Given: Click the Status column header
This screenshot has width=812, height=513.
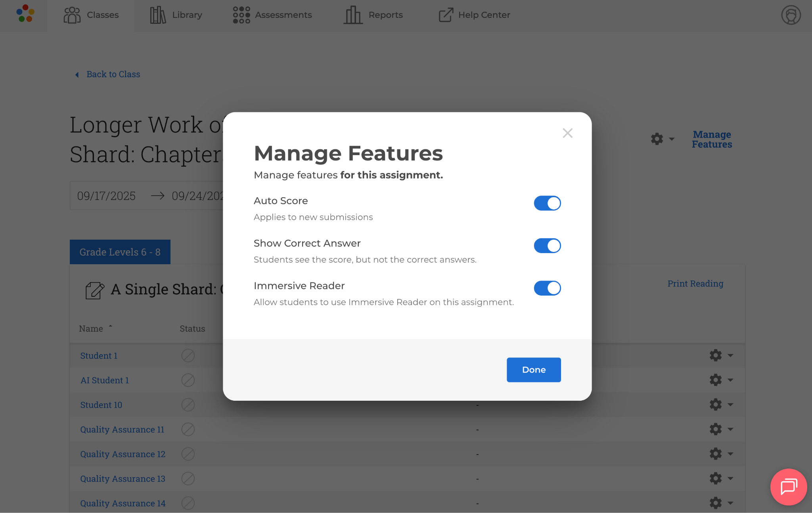Looking at the screenshot, I should click(192, 329).
